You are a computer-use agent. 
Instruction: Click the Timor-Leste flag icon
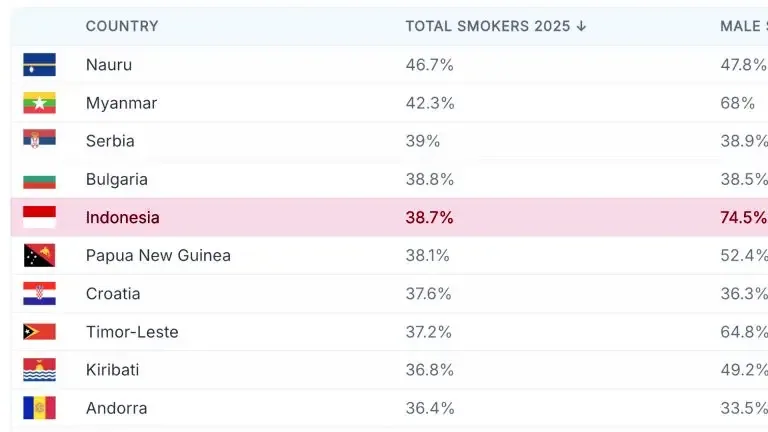[x=39, y=332]
